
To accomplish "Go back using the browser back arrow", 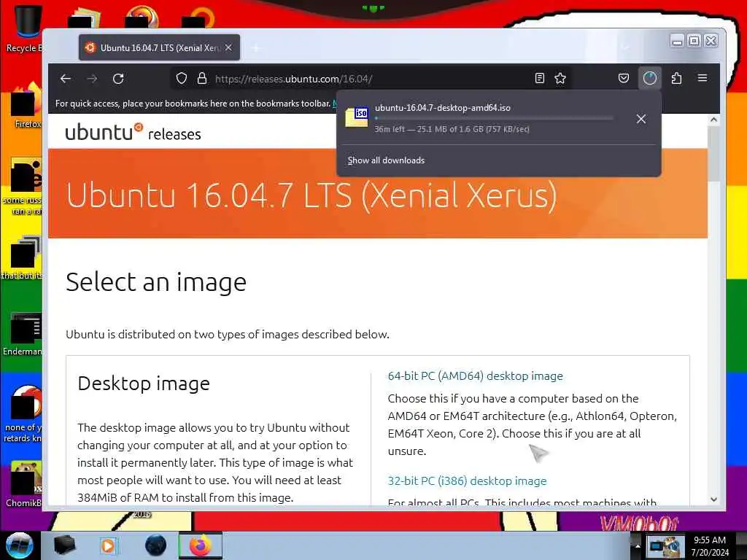I will 66,79.
